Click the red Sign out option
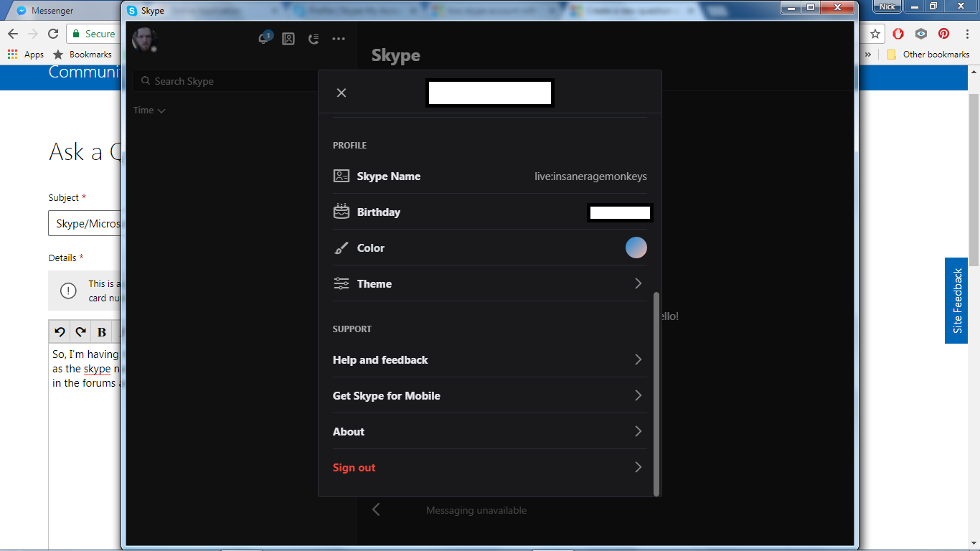Image resolution: width=980 pixels, height=551 pixels. pyautogui.click(x=354, y=468)
